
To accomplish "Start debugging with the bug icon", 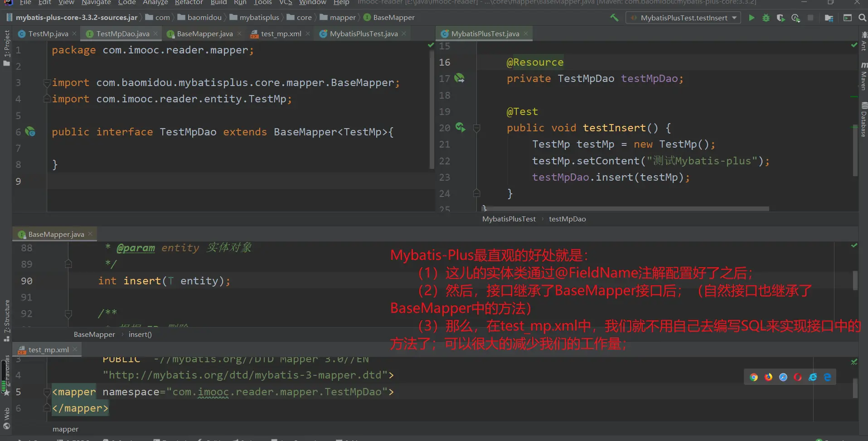I will (766, 18).
